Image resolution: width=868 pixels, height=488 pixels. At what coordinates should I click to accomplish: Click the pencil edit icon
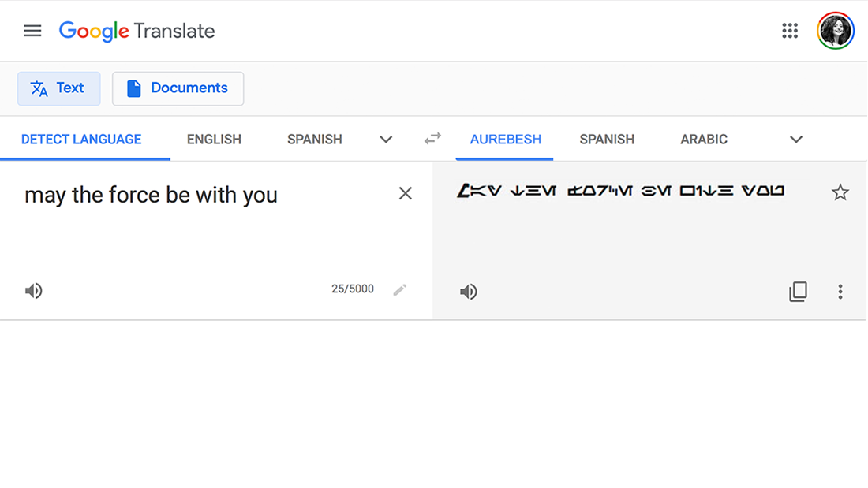(400, 289)
